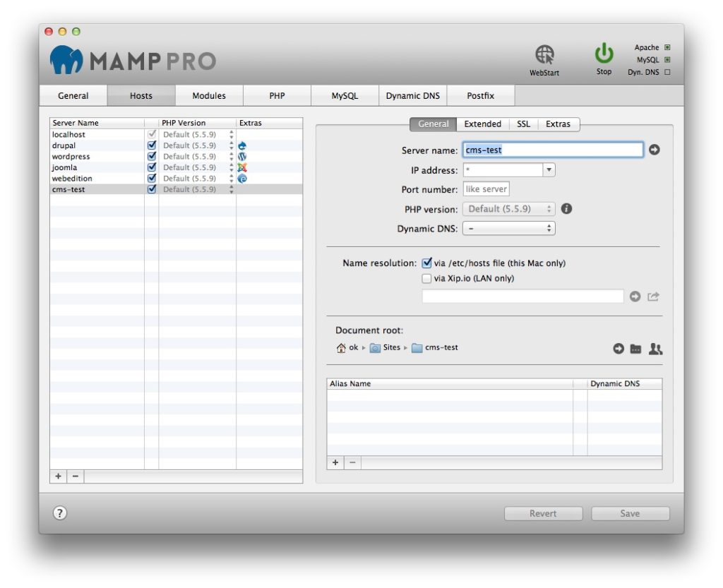Image resolution: width=723 pixels, height=588 pixels.
Task: Add a new host with plus button
Action: click(x=59, y=476)
